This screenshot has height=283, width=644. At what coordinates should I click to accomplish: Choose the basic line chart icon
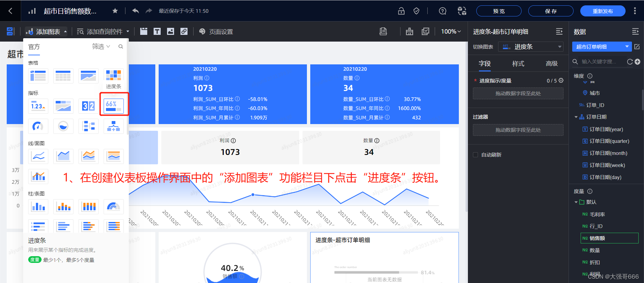(x=38, y=157)
